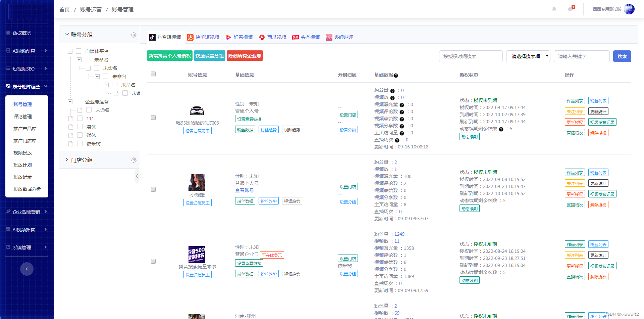Click the 快速设置分组 button
Viewport: 644px width, 319px height.
[210, 56]
